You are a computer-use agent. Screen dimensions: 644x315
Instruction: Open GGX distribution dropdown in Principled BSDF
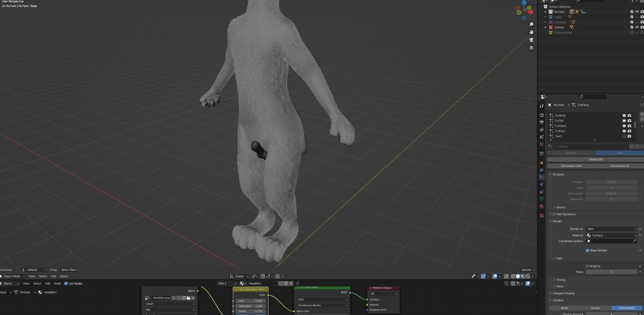click(x=322, y=299)
